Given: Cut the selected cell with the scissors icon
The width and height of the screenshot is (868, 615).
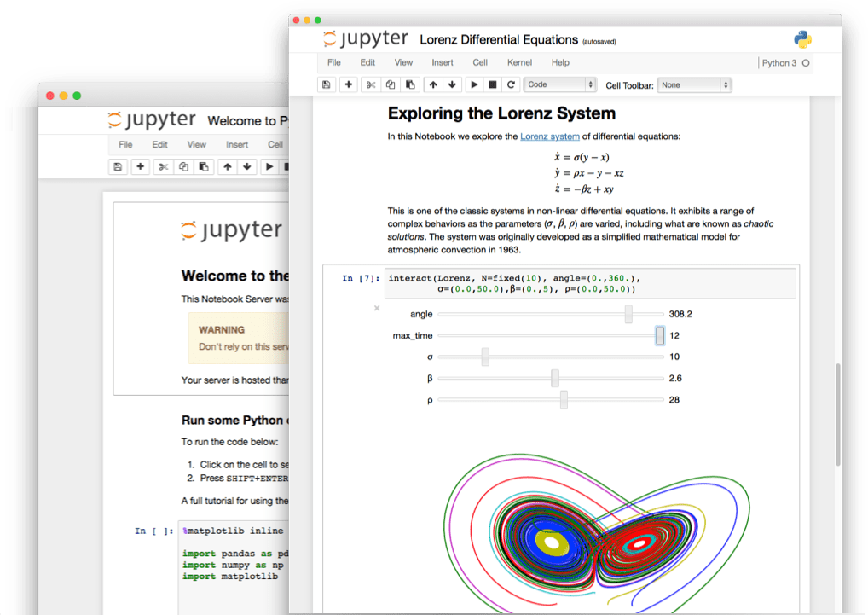Looking at the screenshot, I should pyautogui.click(x=369, y=84).
